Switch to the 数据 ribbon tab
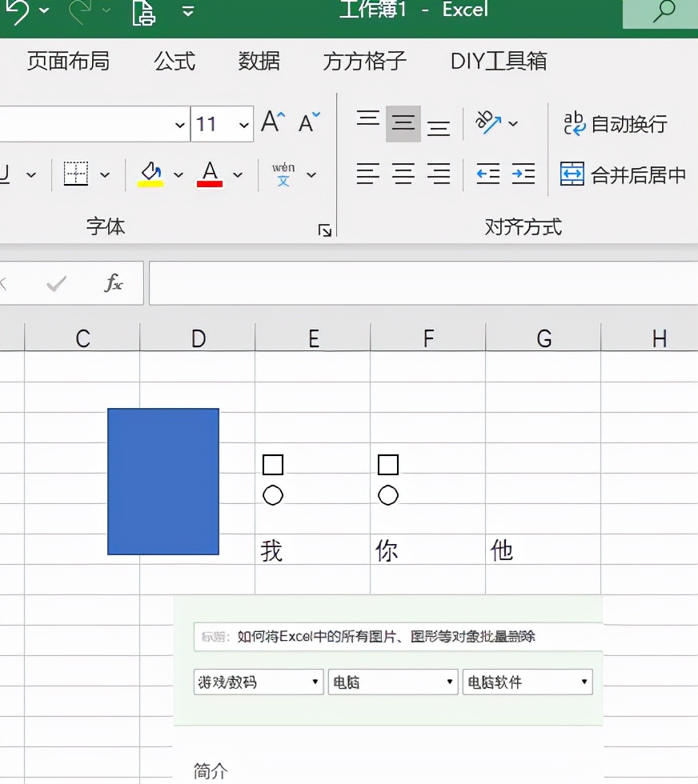Screen dimensions: 698x784 coord(259,61)
